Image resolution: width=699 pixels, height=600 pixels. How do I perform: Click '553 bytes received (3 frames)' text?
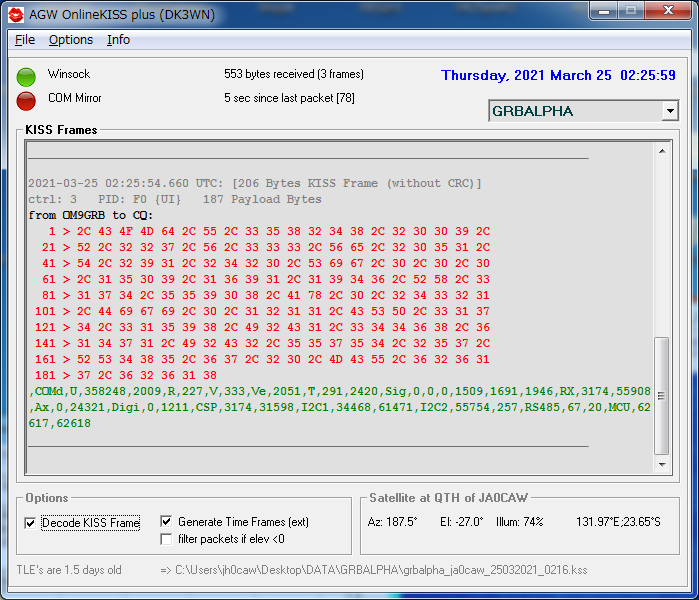294,74
